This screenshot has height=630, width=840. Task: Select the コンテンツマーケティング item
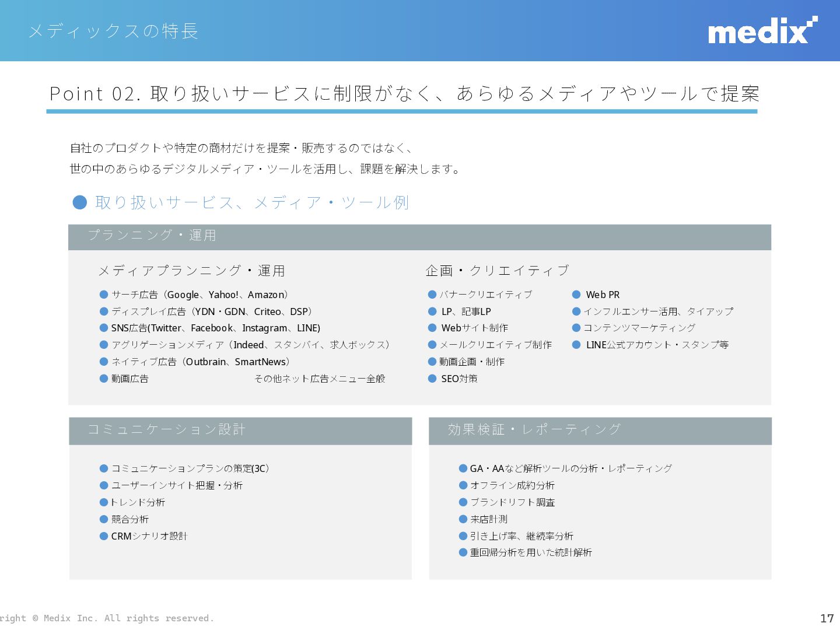[x=634, y=328]
